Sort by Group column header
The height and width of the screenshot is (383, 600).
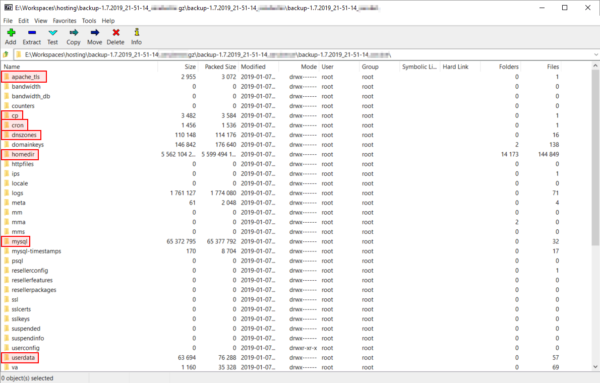370,67
